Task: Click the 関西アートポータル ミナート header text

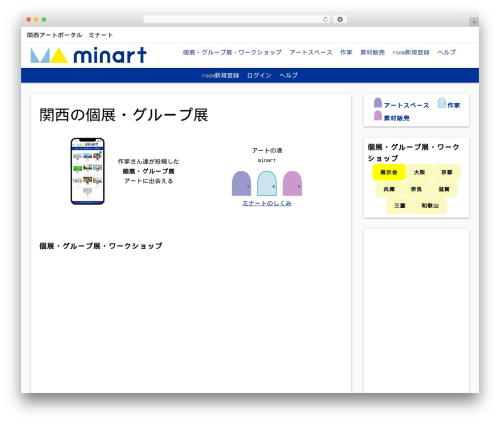Action: coord(70,35)
